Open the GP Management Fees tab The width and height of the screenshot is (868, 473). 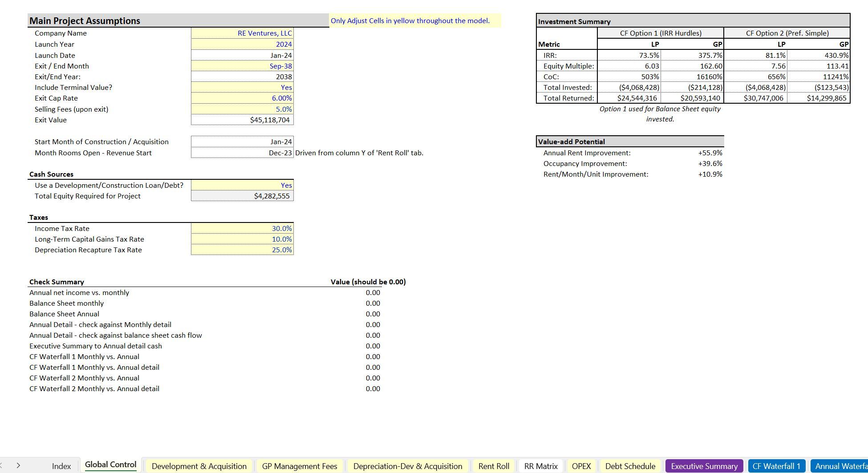tap(300, 466)
